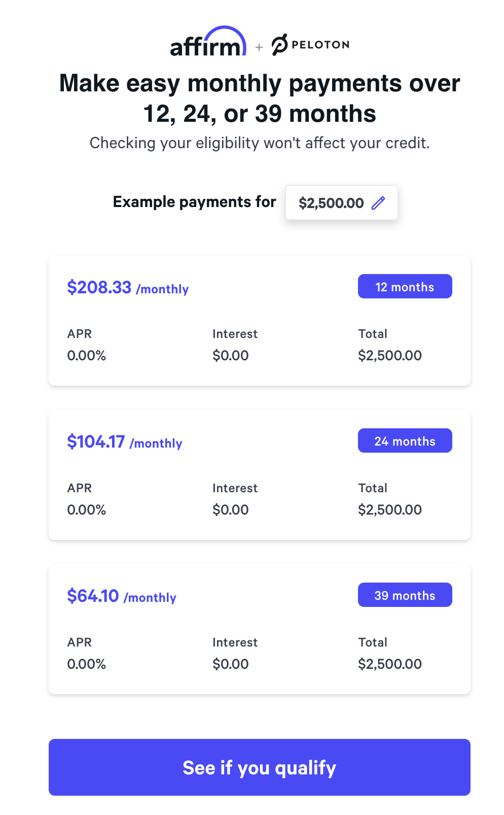The width and height of the screenshot is (504, 815).
Task: Select the 24 months badge
Action: tap(405, 441)
